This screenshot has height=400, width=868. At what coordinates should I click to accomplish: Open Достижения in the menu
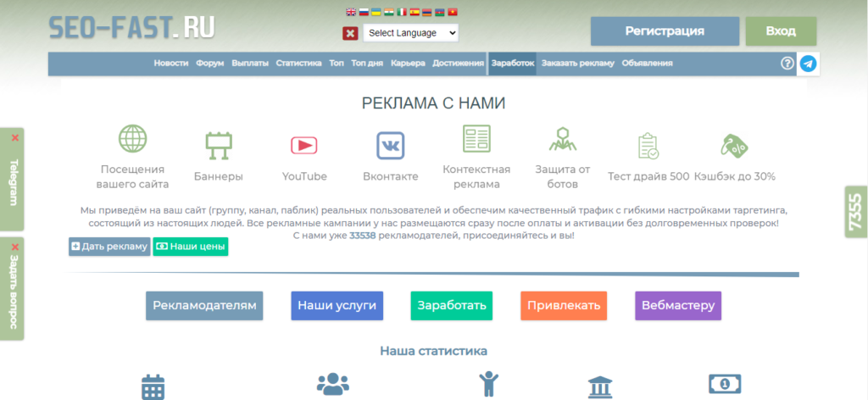[459, 63]
